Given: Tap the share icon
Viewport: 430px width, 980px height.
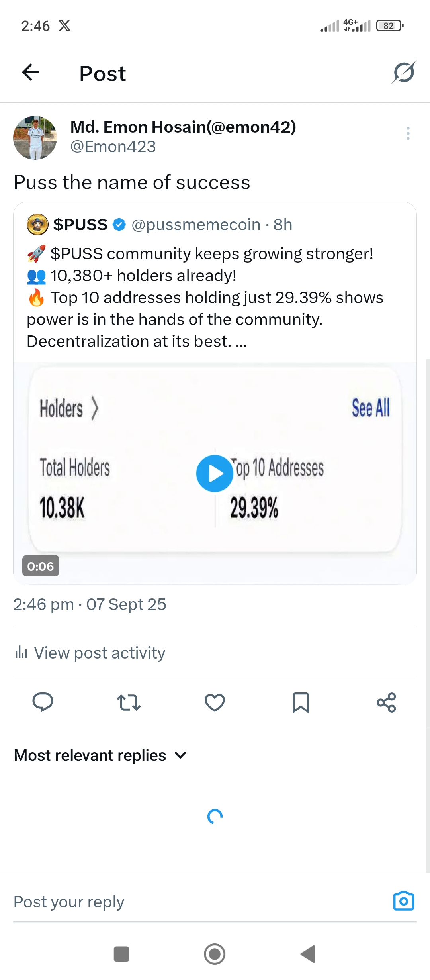Looking at the screenshot, I should [387, 703].
